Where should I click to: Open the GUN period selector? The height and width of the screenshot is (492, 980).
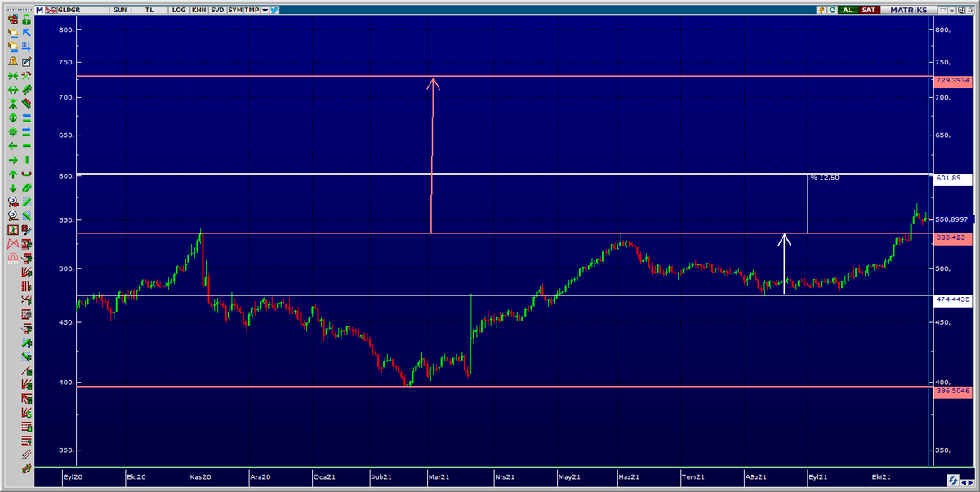pos(119,10)
